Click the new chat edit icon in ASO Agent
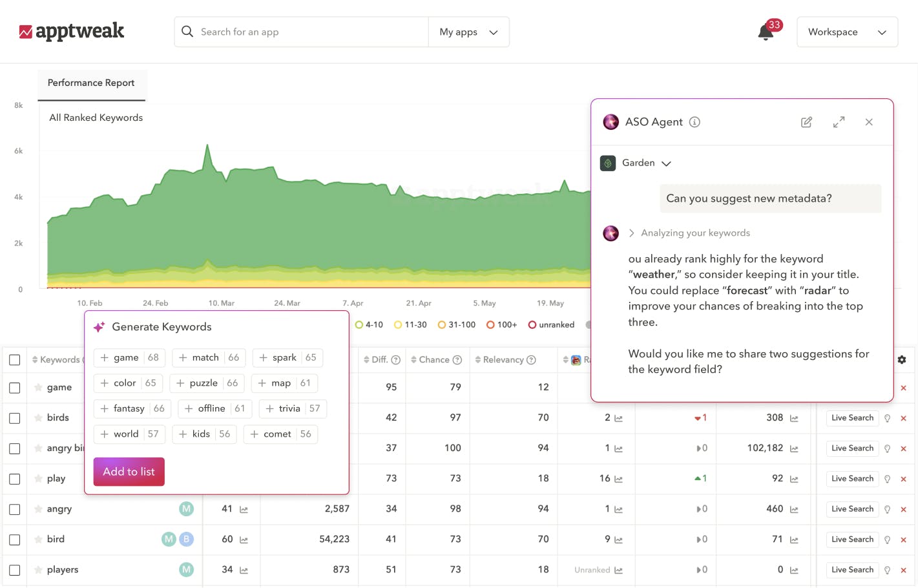 click(x=806, y=122)
